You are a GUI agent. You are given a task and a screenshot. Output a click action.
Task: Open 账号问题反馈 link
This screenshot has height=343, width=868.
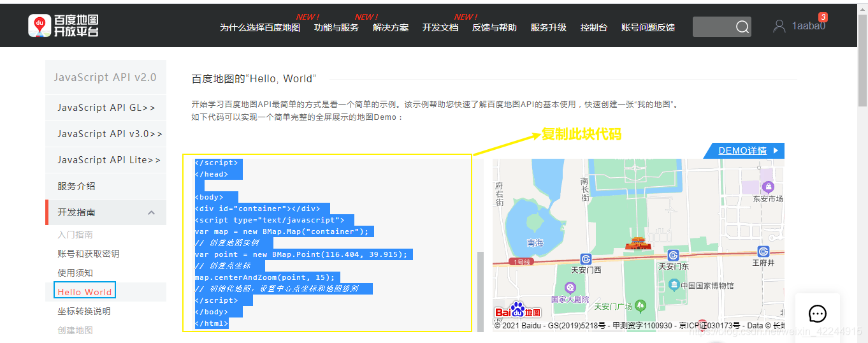click(648, 27)
